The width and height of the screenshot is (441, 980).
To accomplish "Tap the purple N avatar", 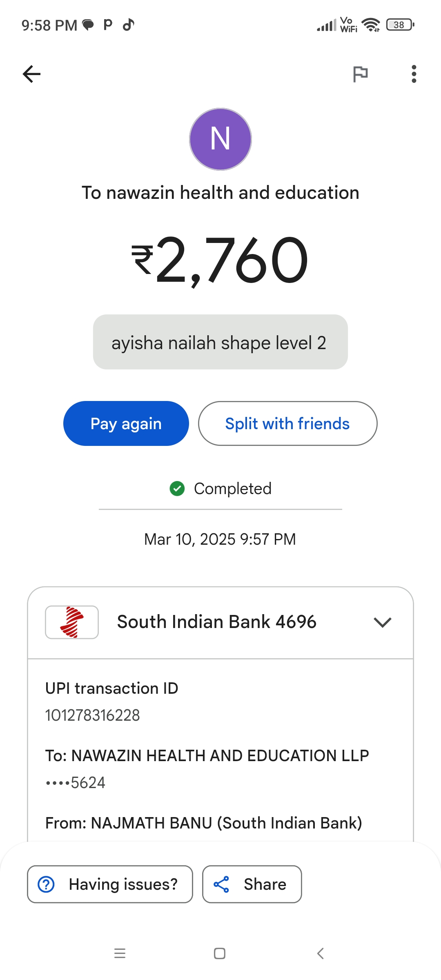I will pyautogui.click(x=220, y=139).
